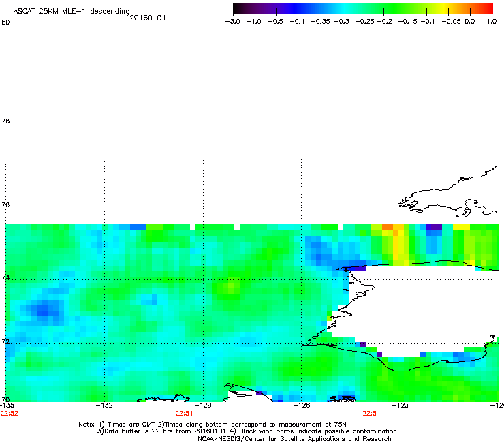Click the color bar label -0.05
This screenshot has height=443, width=504.
451,22
